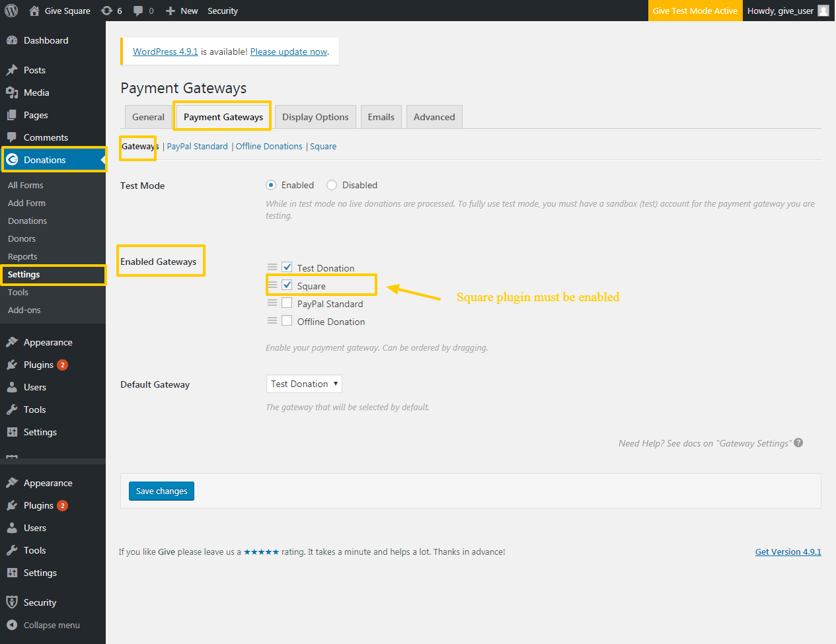Open the PayPal Standard sub-section link
836x644 pixels.
pos(197,147)
